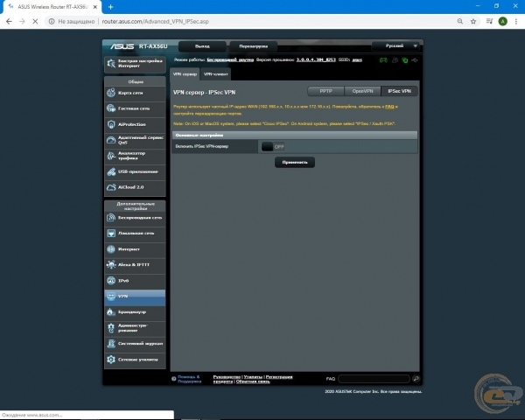Open the firmware version link
525x420 pixels.
316,60
